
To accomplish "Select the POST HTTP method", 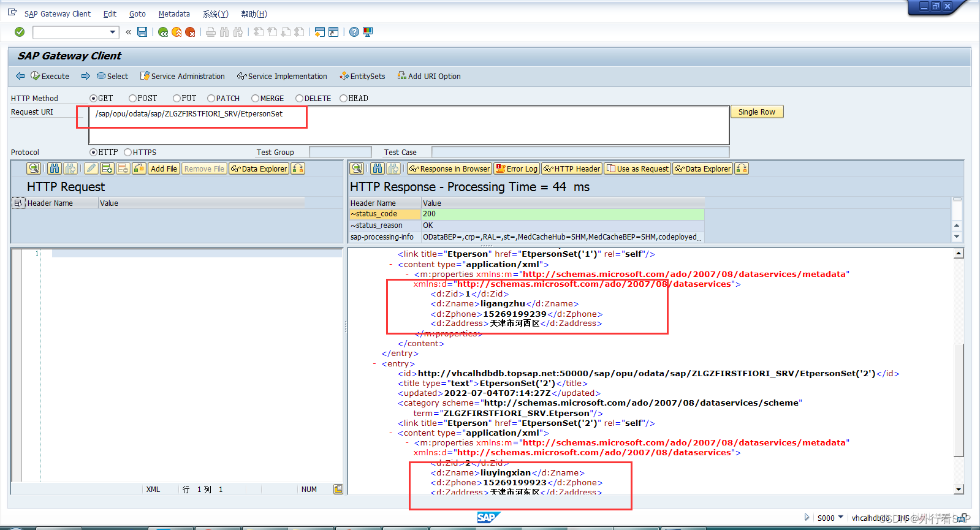I will [x=132, y=98].
